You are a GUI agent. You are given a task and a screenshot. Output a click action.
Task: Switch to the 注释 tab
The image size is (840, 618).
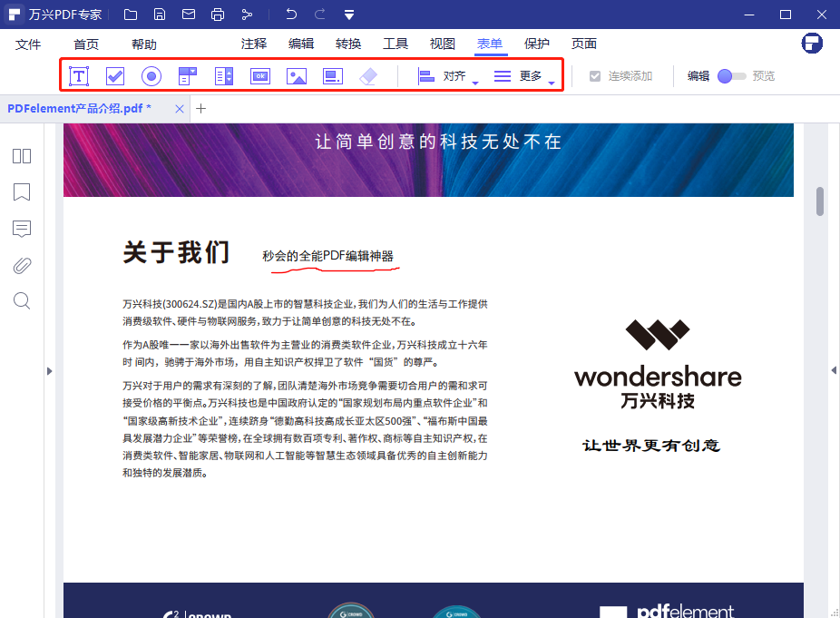[x=254, y=44]
